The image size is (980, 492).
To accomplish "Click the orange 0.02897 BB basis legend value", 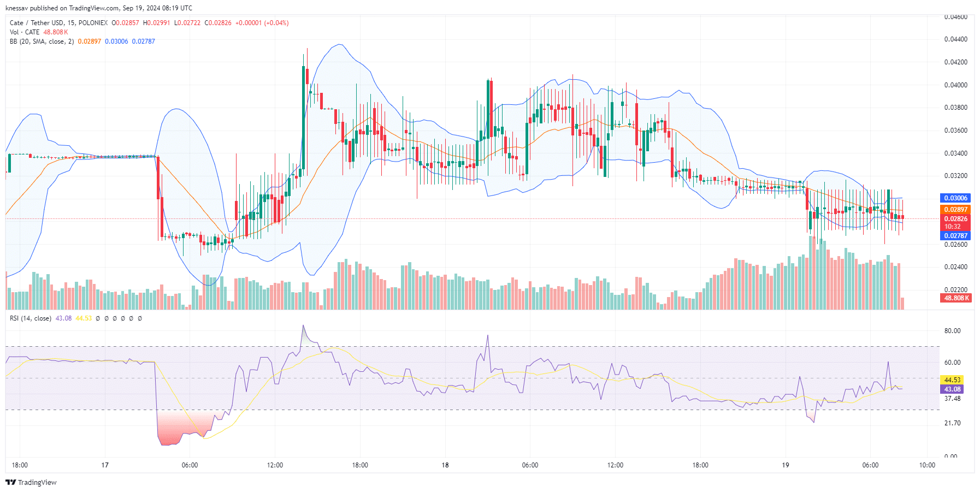I will (x=90, y=42).
